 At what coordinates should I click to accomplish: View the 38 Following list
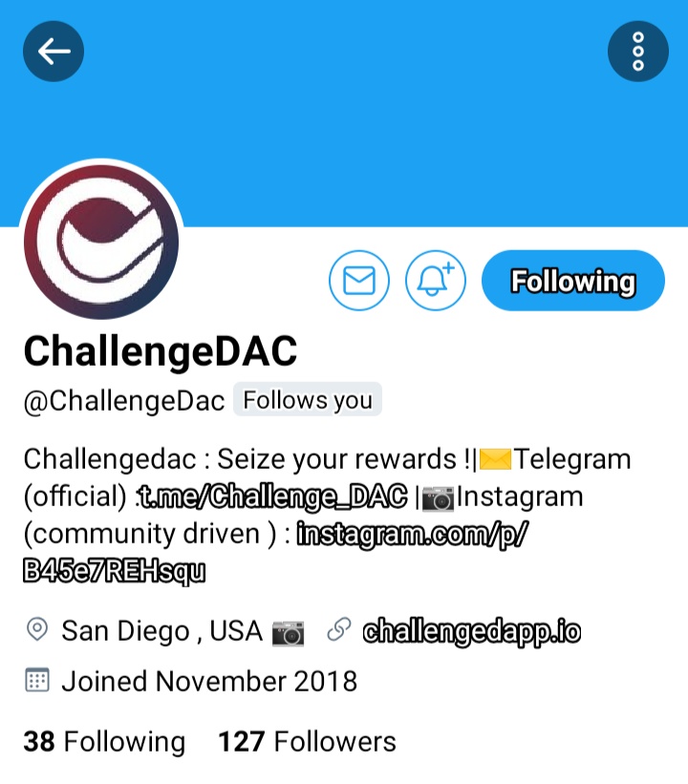[x=104, y=741]
